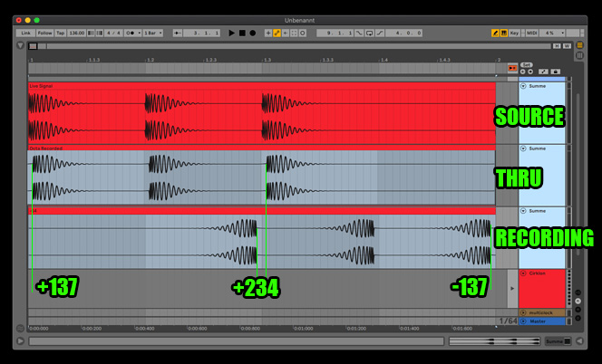Click the Back to Arrangement orange button

512,67
